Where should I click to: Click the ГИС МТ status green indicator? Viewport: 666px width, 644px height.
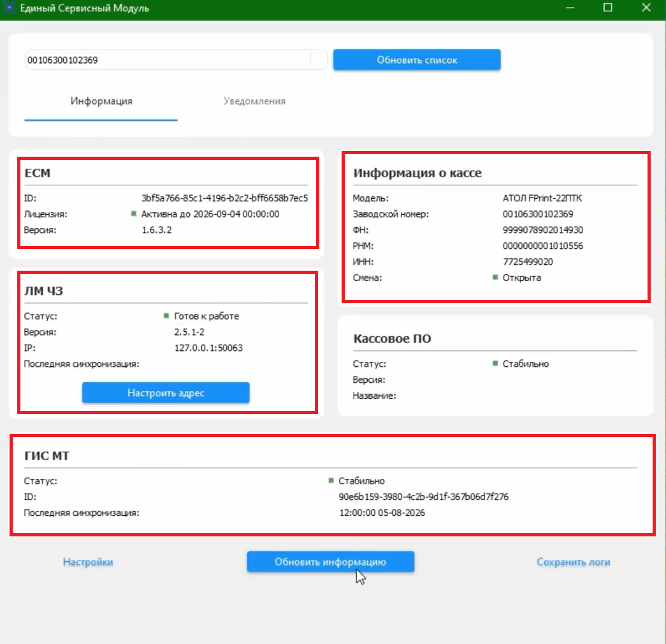tap(331, 480)
